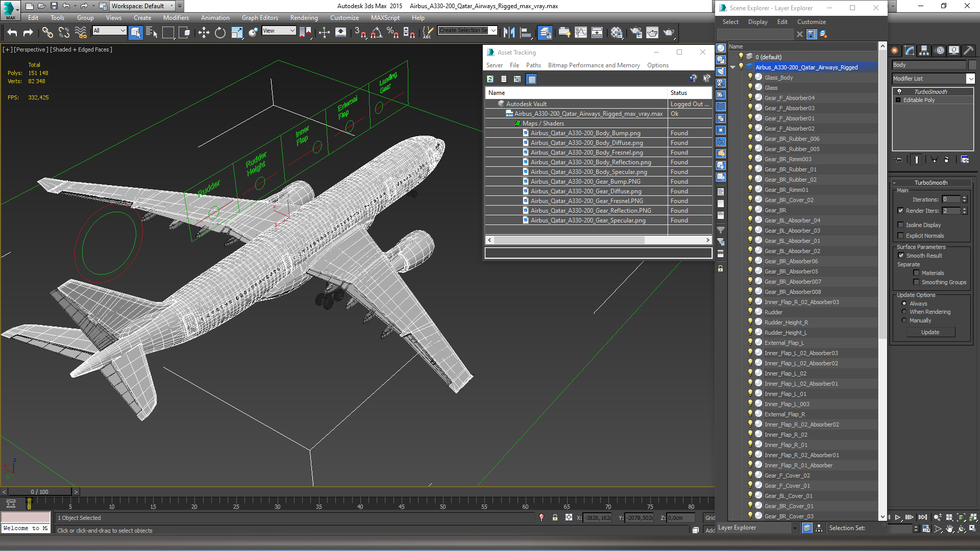The image size is (980, 551).
Task: Select the Select and Rotate tool
Action: (x=220, y=33)
